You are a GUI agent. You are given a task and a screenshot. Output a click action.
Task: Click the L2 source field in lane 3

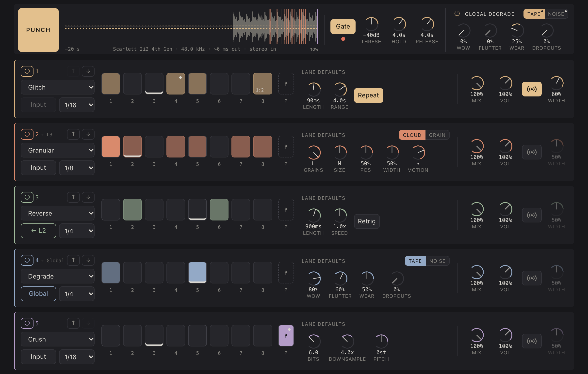pos(38,231)
